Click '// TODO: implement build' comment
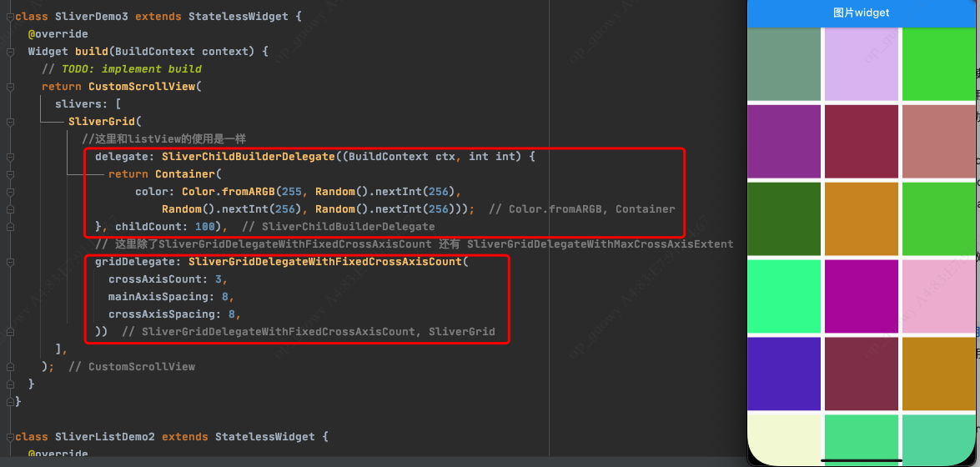This screenshot has height=467, width=980. (x=121, y=68)
